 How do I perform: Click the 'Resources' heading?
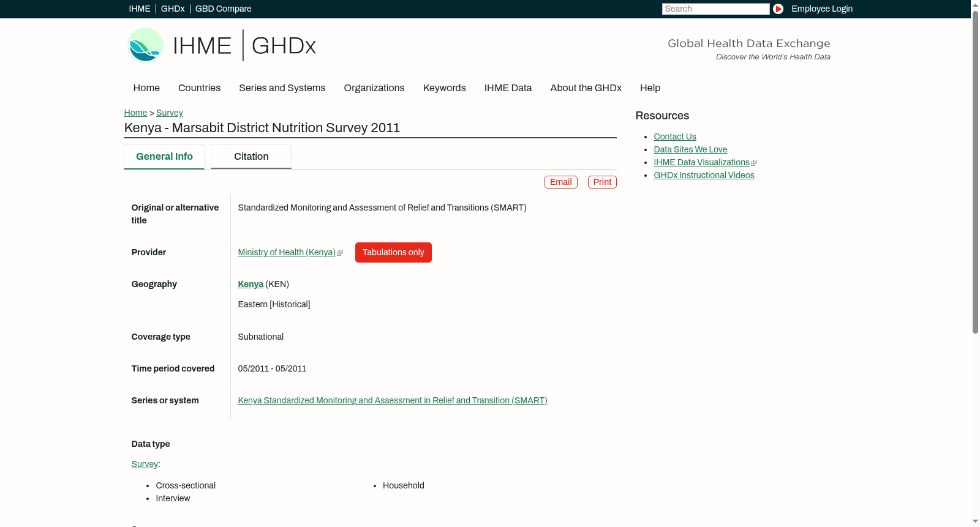tap(662, 116)
